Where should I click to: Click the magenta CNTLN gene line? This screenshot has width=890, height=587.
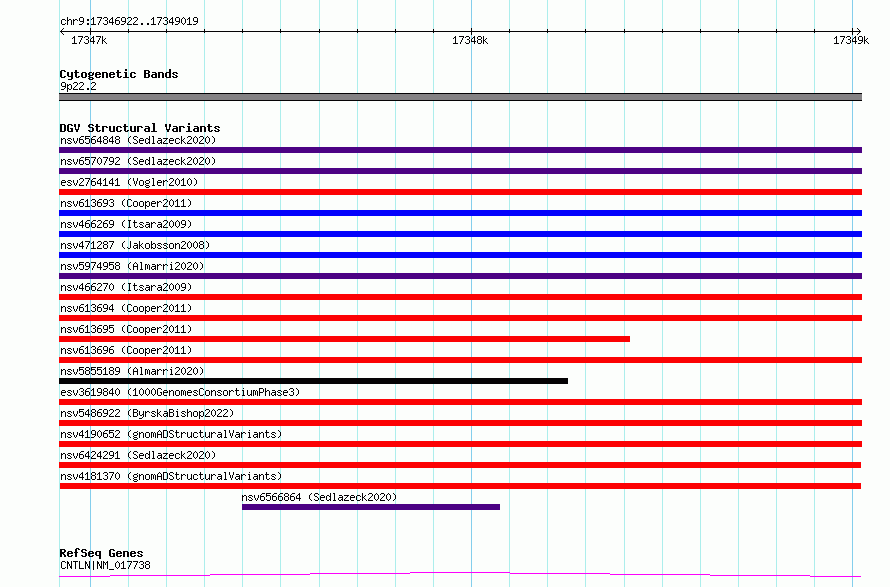click(460, 575)
